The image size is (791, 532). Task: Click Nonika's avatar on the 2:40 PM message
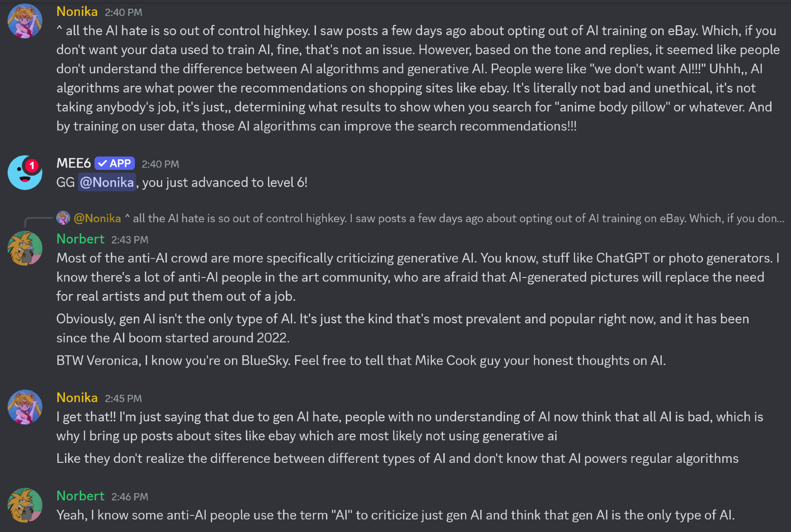[25, 21]
